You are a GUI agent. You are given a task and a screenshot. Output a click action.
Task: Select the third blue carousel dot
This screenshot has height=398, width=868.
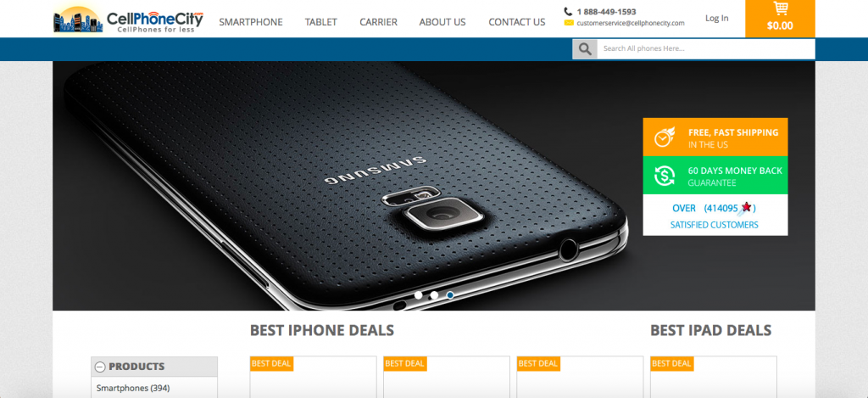pos(450,295)
